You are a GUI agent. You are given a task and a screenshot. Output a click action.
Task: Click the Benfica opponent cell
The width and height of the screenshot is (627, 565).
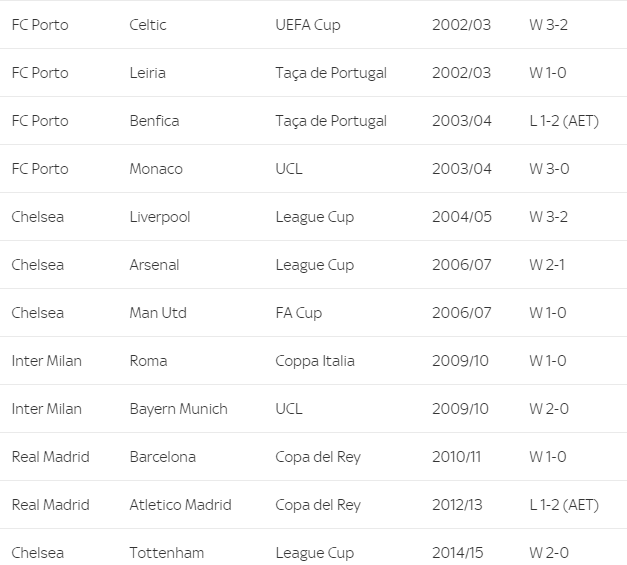154,121
